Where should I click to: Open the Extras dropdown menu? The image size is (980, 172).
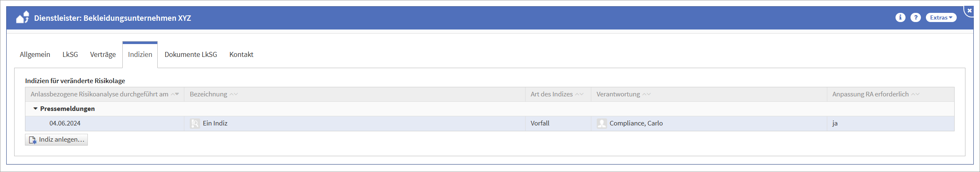click(x=941, y=17)
